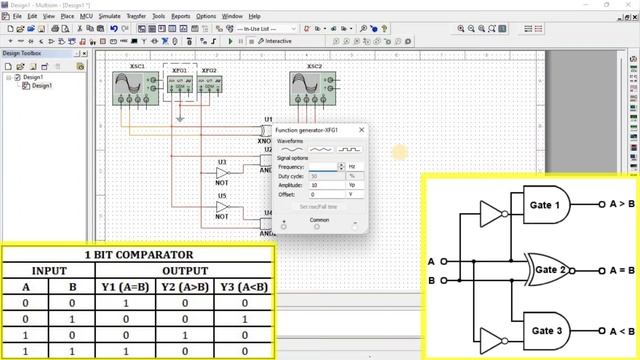Click the Print preview icon
The image size is (640, 360).
pyautogui.click(x=65, y=29)
